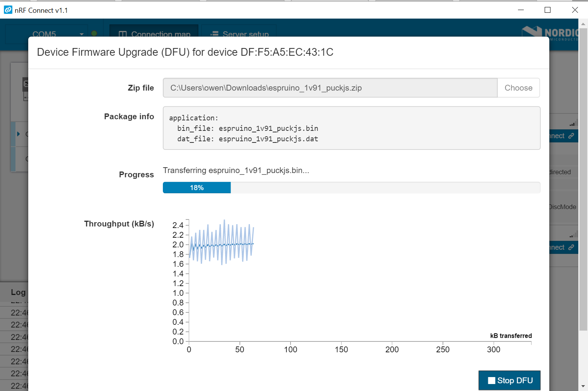Click the Nordic Semiconductor logo
The height and width of the screenshot is (391, 588).
[x=550, y=33]
